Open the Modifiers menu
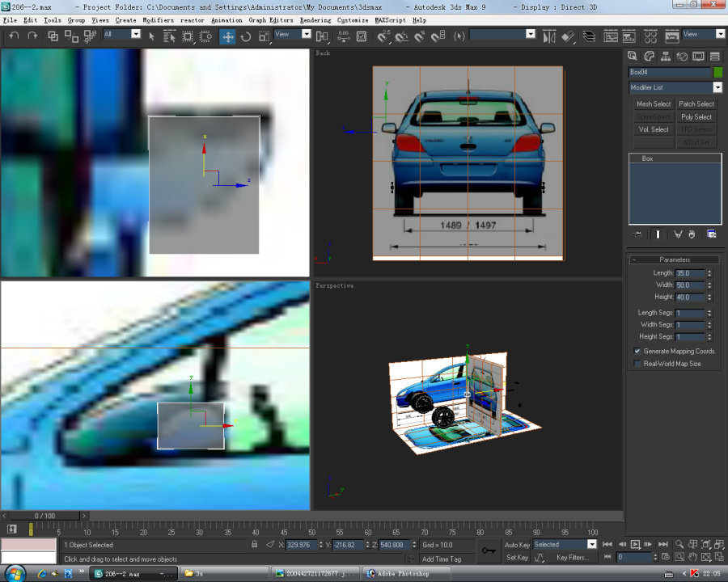This screenshot has width=728, height=582. (158, 20)
